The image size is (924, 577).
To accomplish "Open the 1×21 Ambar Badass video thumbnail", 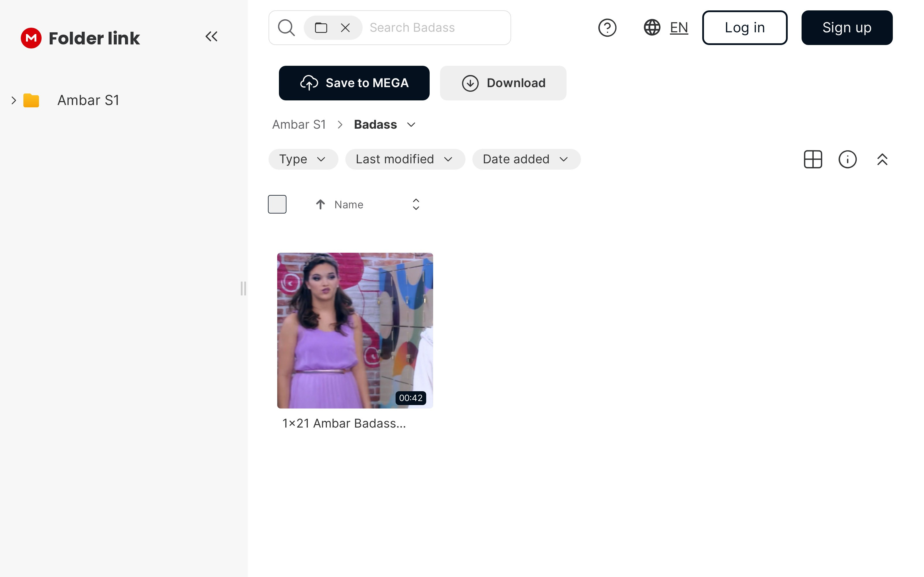I will tap(355, 330).
